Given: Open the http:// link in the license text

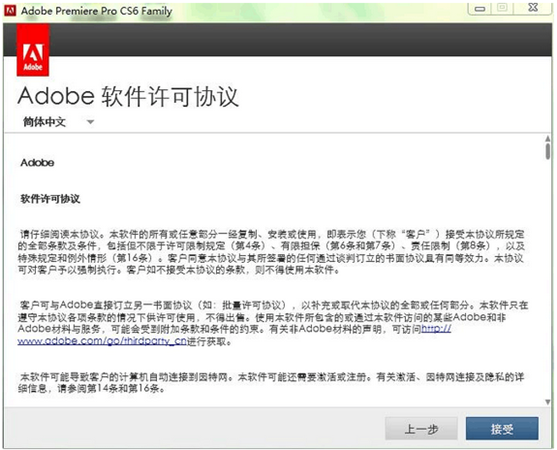Looking at the screenshot, I should tap(436, 329).
